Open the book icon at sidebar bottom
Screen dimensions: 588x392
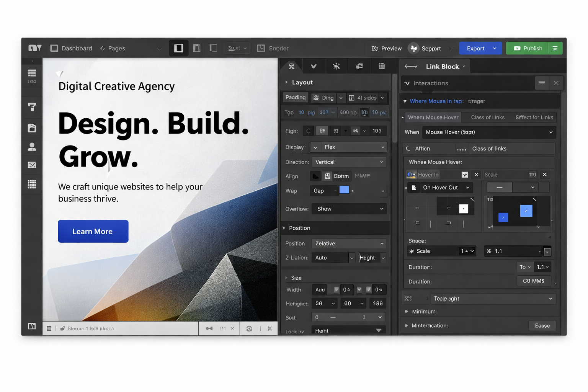[x=32, y=326]
